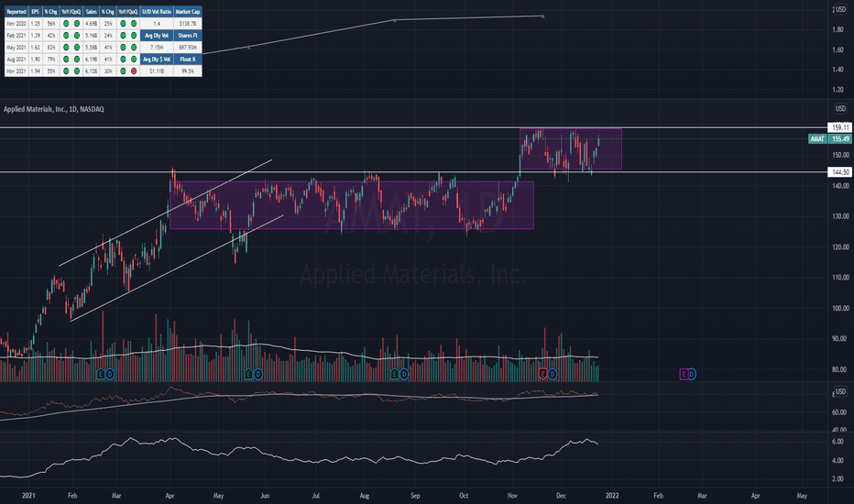Click the purple upcoming 2022 earnings marker
This screenshot has height=504, width=854.
coord(684,374)
